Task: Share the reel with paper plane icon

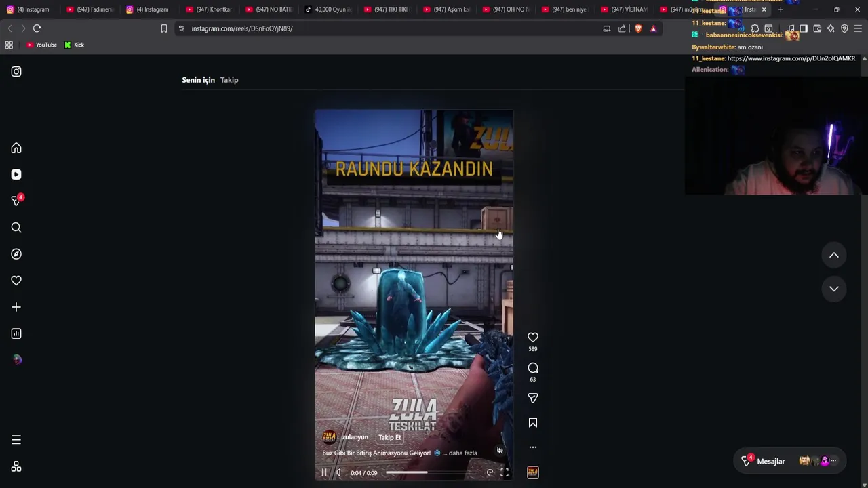Action: pos(533,398)
